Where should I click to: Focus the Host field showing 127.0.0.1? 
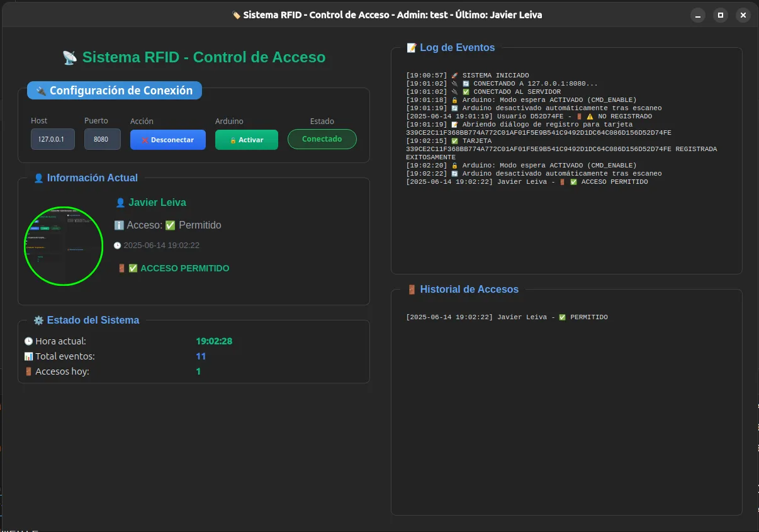[x=53, y=139]
